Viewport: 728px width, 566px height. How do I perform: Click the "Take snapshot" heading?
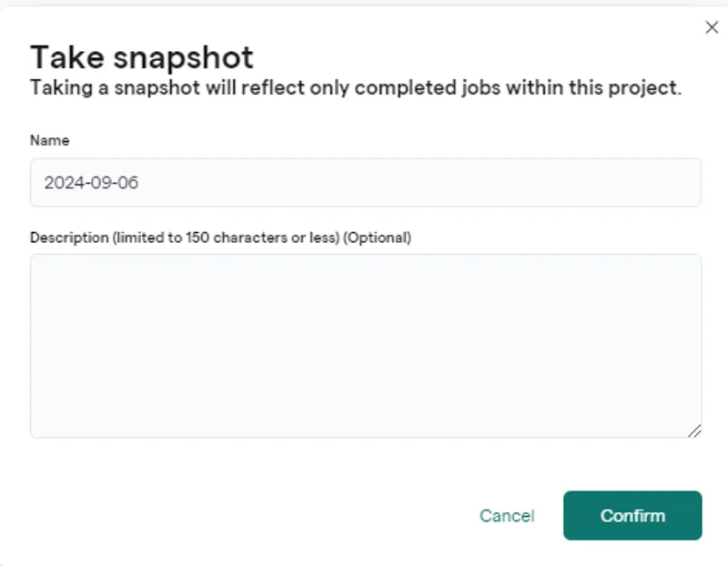coord(142,56)
